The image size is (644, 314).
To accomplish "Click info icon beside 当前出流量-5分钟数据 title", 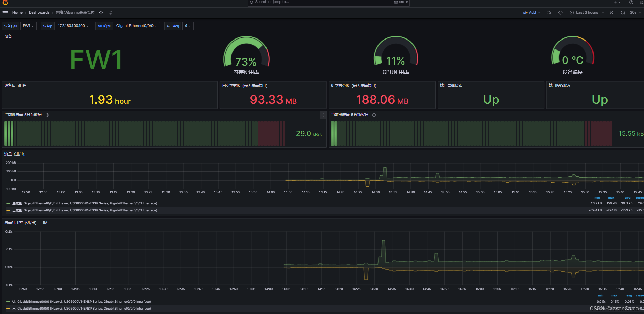I will (x=374, y=115).
